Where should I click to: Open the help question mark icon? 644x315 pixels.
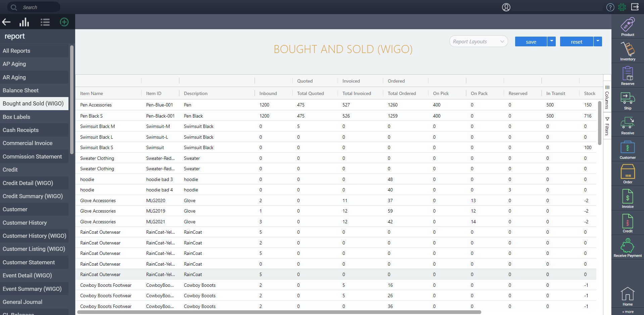coord(610,7)
